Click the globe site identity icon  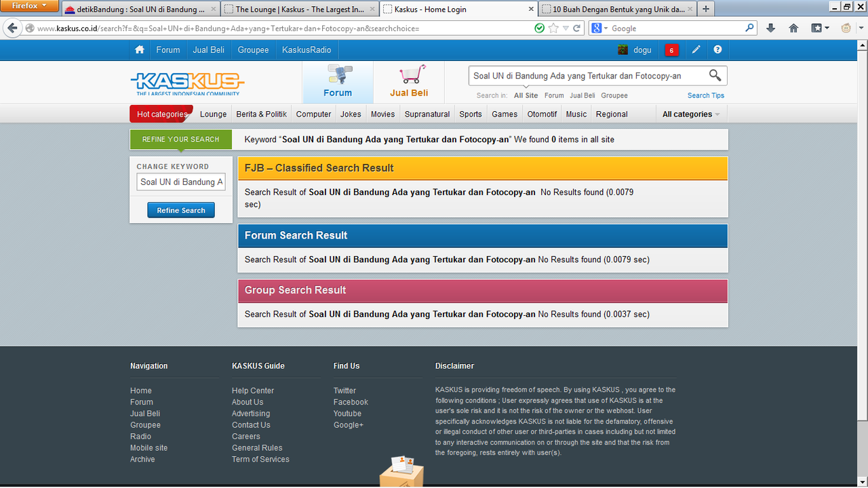(29, 28)
